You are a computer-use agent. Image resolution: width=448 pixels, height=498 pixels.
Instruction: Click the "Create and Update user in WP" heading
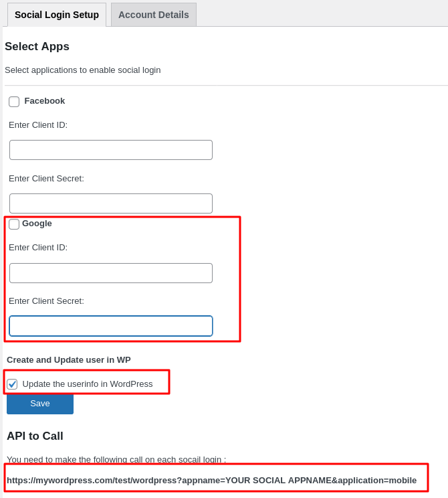pos(68,360)
